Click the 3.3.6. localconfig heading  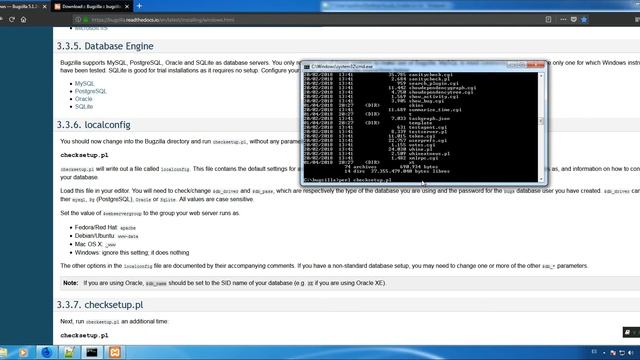coord(93,125)
